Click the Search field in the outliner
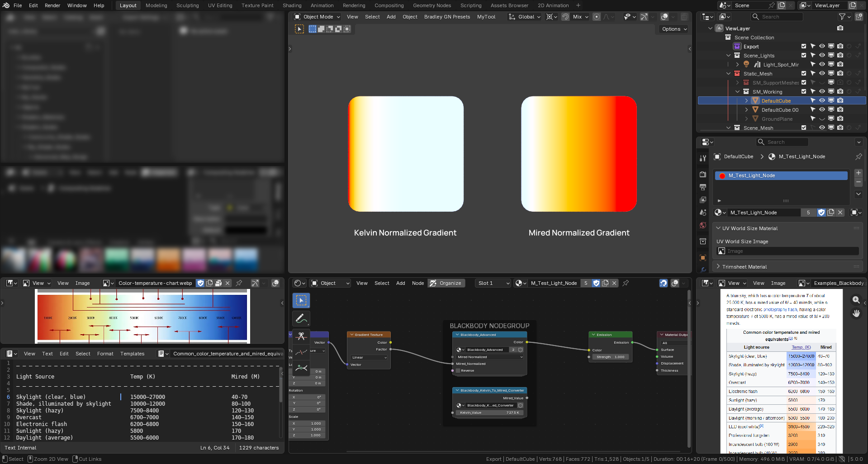The width and height of the screenshot is (868, 464). (x=777, y=17)
